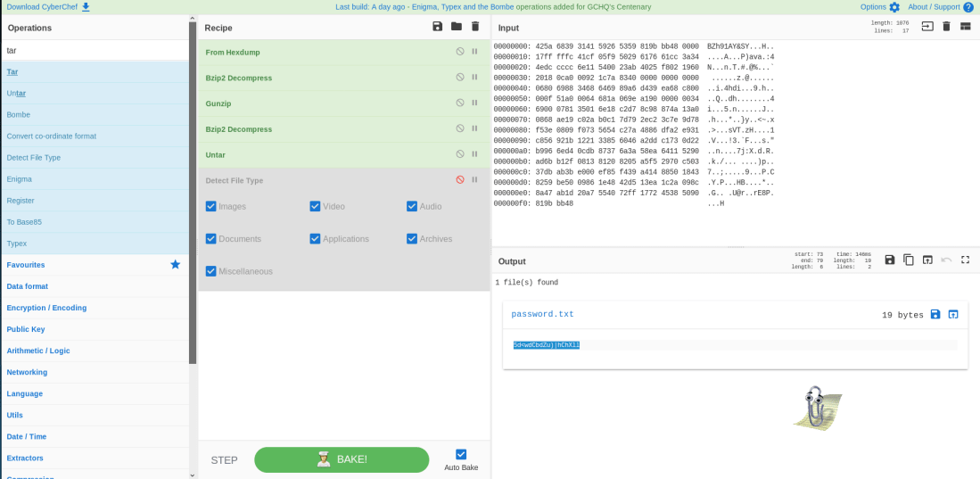Expand the Encryption / Encoding category

(x=46, y=308)
